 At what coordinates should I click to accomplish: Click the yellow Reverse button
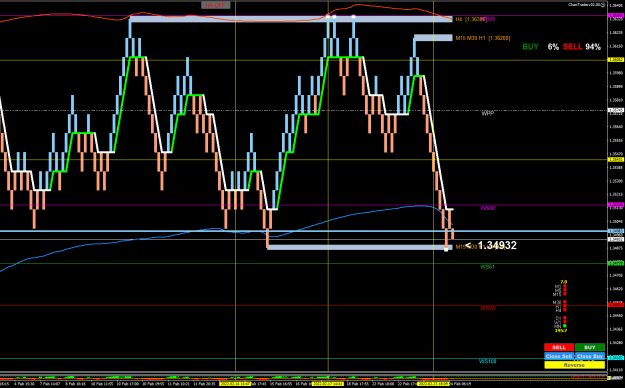574,365
